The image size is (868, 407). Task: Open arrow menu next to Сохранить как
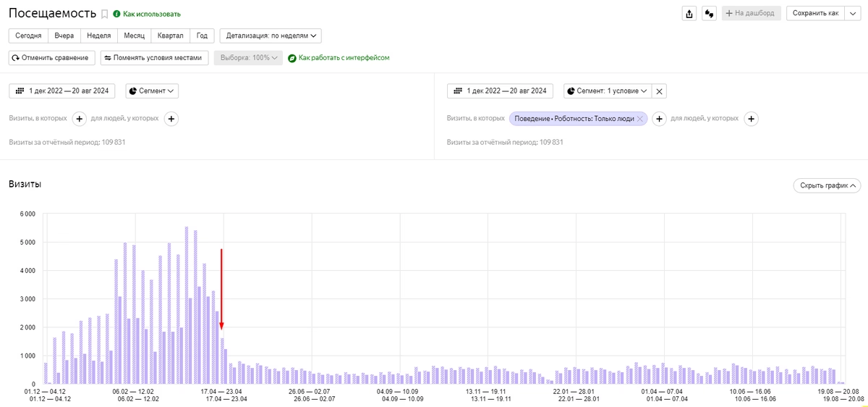[853, 13]
